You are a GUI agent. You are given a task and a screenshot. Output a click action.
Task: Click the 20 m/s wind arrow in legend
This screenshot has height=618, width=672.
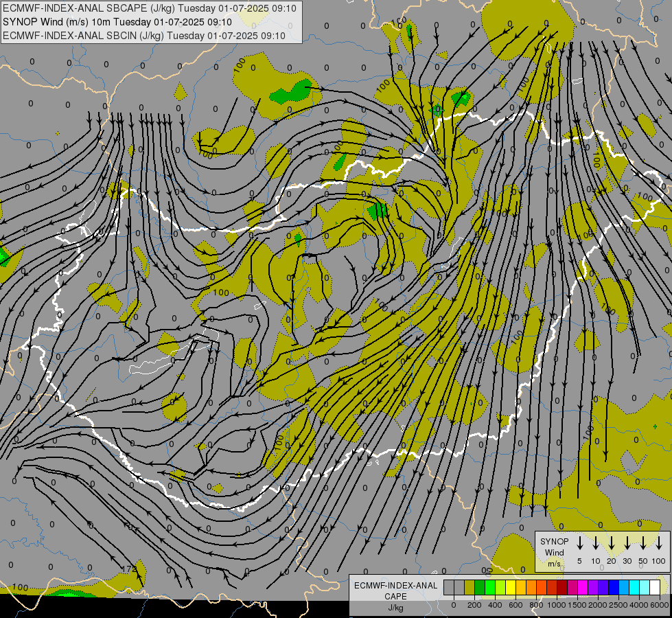(612, 542)
